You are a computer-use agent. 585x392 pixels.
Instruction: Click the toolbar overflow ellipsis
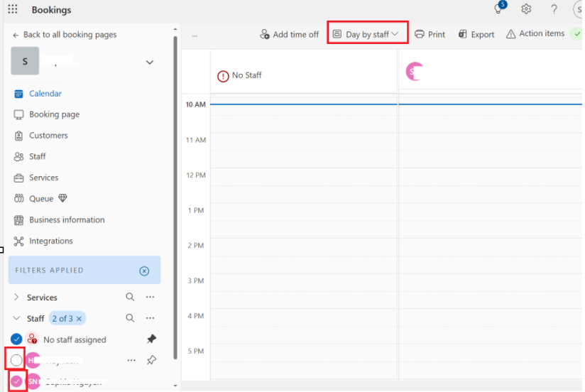[x=195, y=36]
